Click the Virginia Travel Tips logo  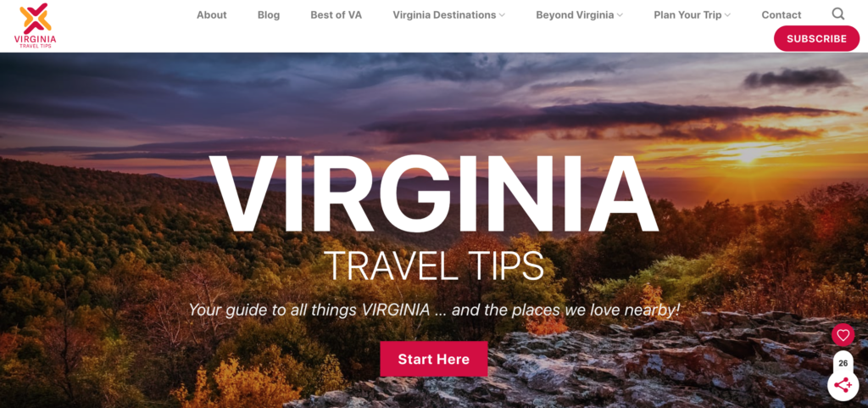click(x=35, y=25)
